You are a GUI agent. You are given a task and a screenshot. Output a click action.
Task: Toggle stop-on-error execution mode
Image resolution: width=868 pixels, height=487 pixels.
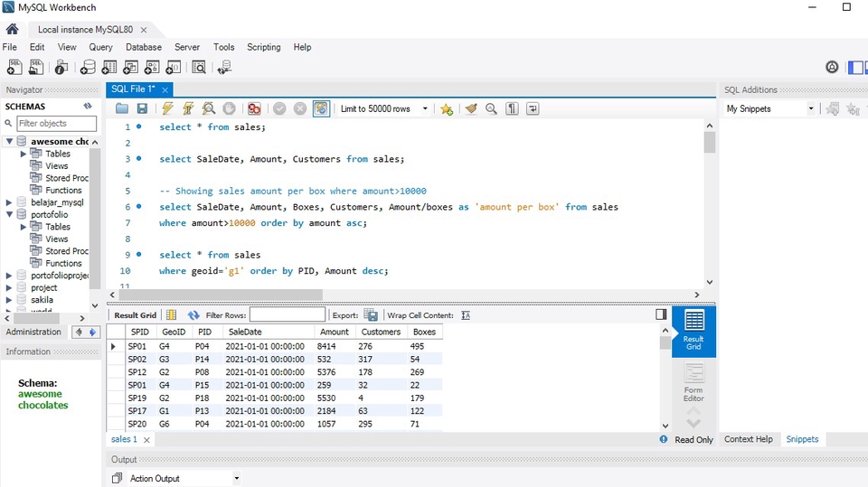tap(254, 108)
